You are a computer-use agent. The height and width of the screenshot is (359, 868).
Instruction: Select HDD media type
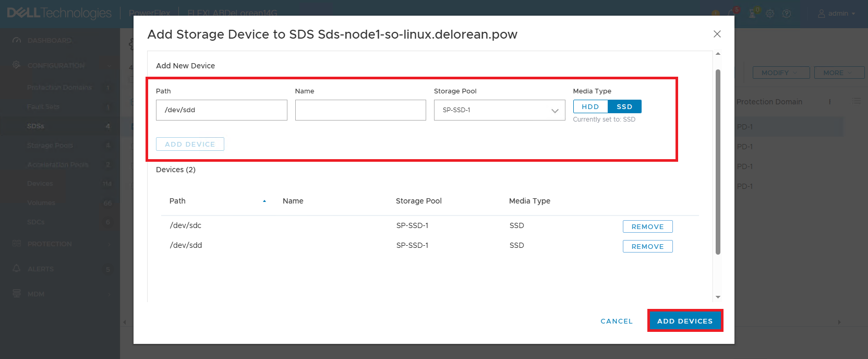[x=590, y=106]
